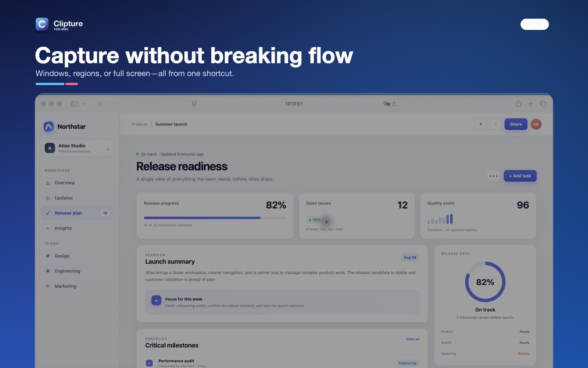Open the three-dots more options menu
Screen dimensions: 588x368
point(493,176)
